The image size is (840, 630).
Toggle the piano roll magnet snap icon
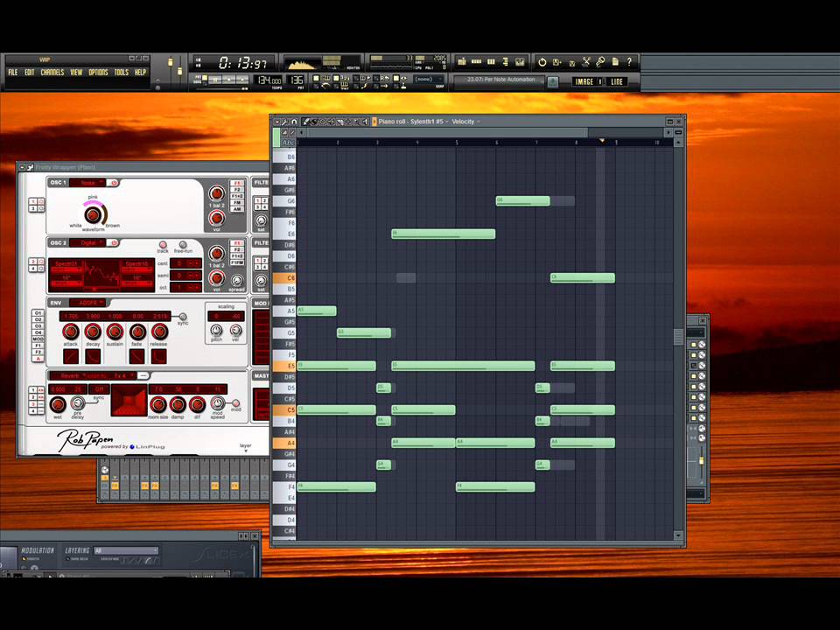pyautogui.click(x=294, y=122)
